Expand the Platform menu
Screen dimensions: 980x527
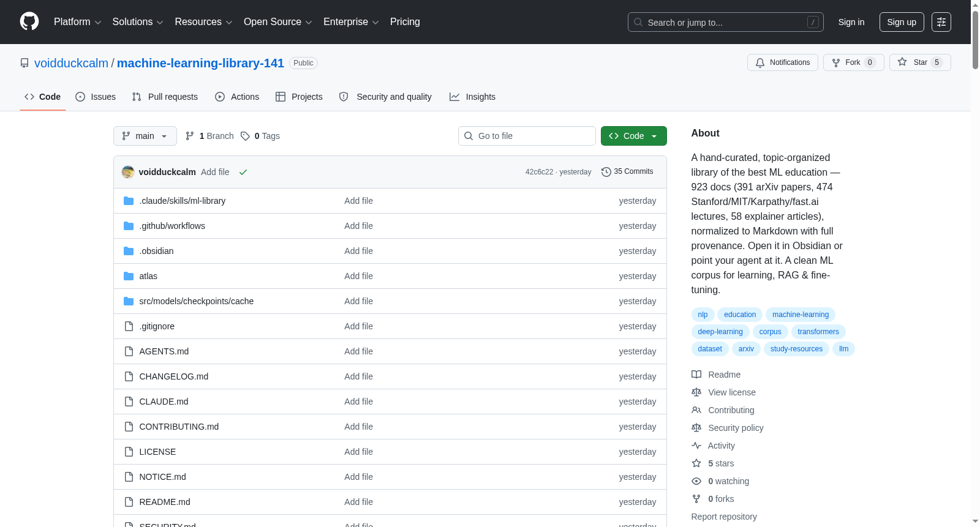[x=78, y=22]
